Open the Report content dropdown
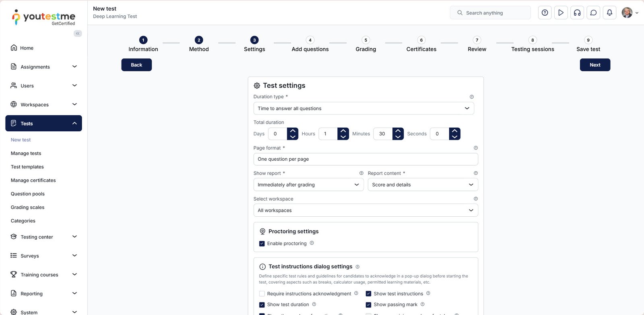 pos(423,184)
